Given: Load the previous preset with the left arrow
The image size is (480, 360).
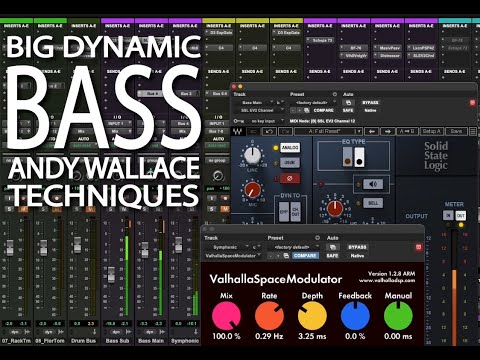Looking at the screenshot, I should [x=372, y=132].
